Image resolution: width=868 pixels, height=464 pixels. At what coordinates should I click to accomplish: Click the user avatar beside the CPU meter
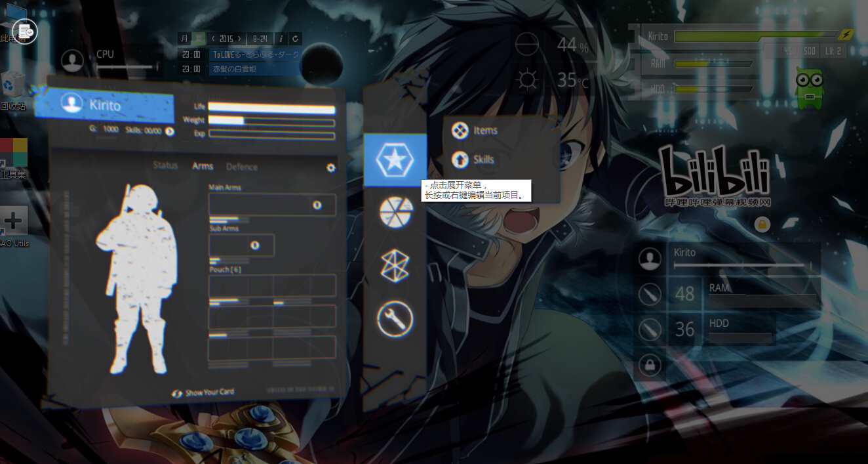click(72, 60)
